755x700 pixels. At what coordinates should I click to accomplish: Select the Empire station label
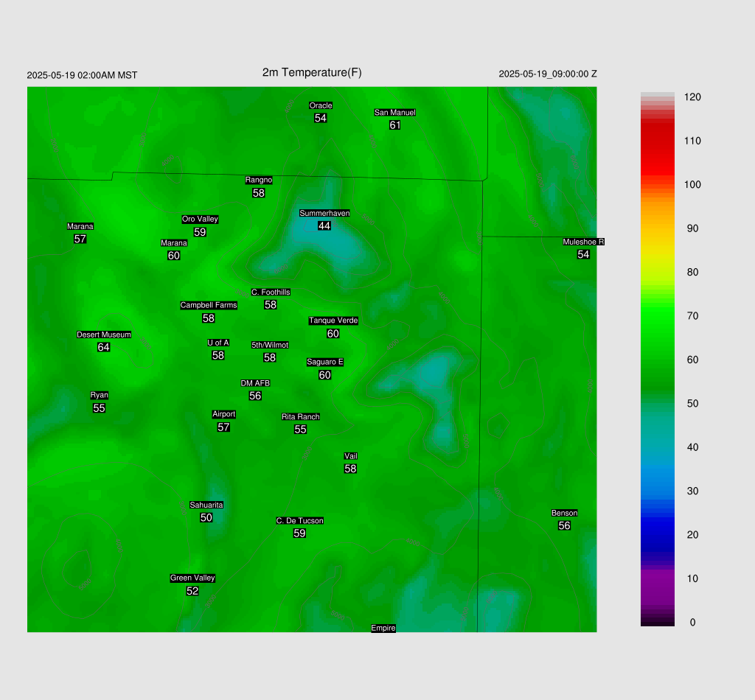click(383, 628)
